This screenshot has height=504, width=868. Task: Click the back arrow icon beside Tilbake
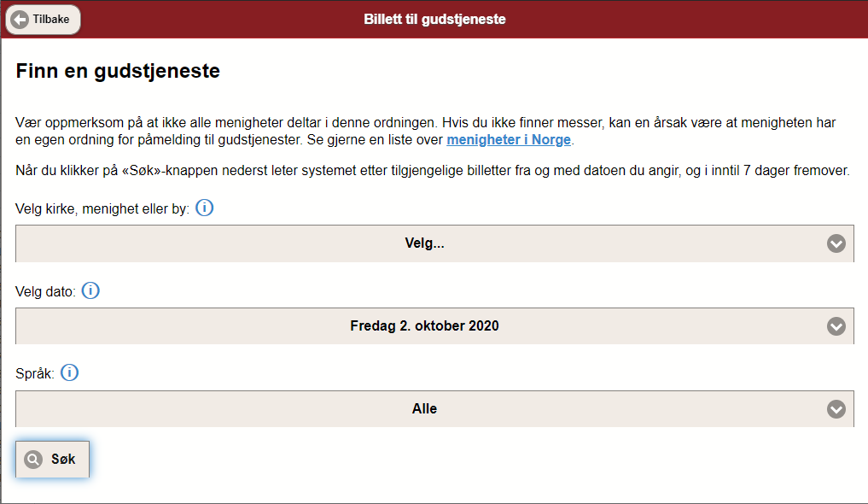20,20
